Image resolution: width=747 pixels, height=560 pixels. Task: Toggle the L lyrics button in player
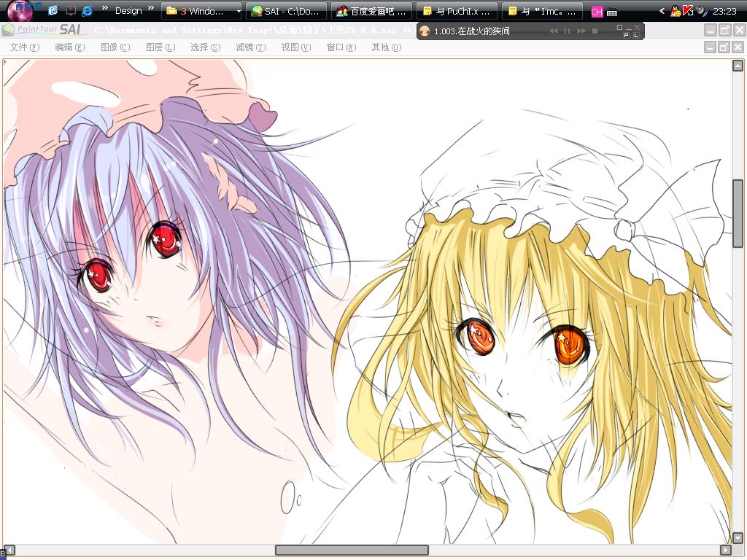coord(635,35)
